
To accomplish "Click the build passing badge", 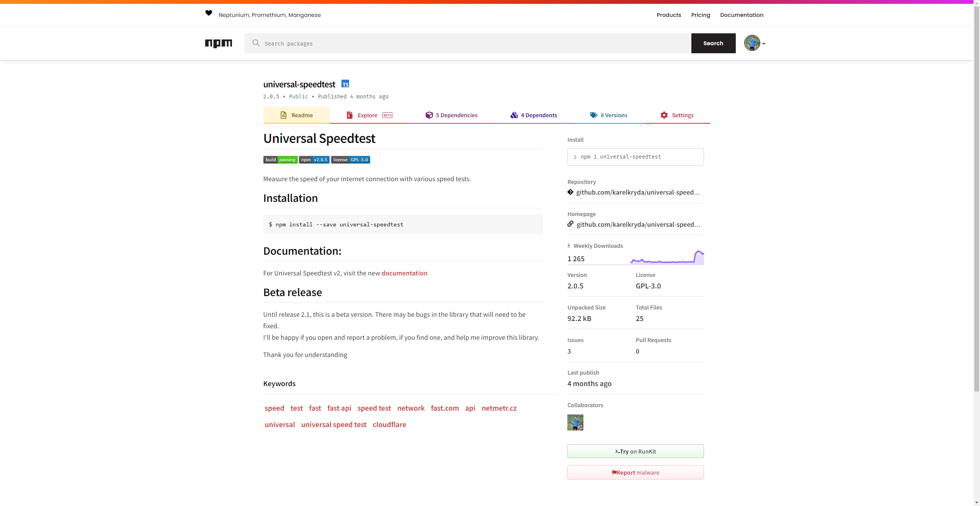I will [x=280, y=160].
